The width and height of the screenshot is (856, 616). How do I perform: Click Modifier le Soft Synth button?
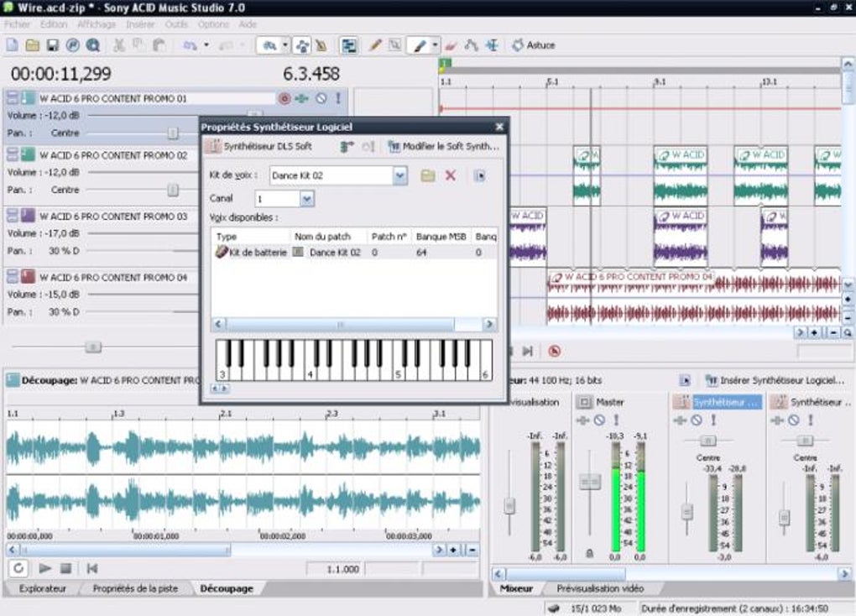click(443, 146)
